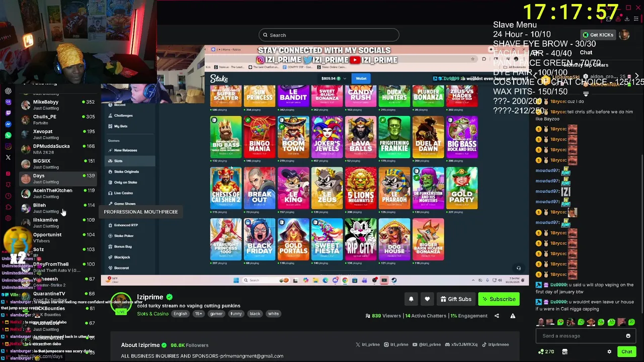Click the Iziprime live avatar

[121, 303]
